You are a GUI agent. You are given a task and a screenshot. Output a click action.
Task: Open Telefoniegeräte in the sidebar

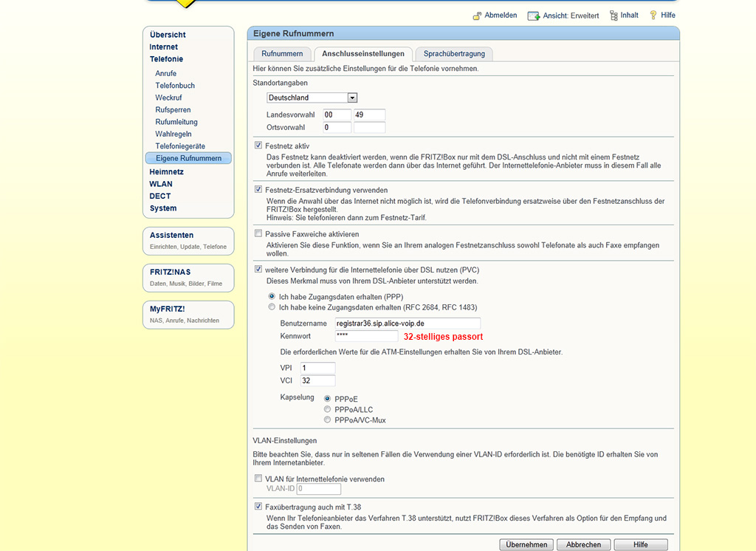(x=180, y=146)
